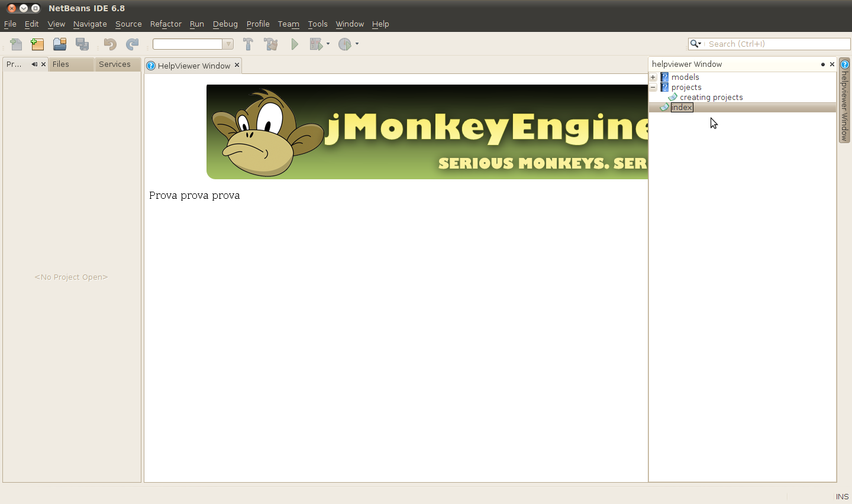This screenshot has width=852, height=504.
Task: Click the creating projects page icon
Action: click(x=673, y=97)
